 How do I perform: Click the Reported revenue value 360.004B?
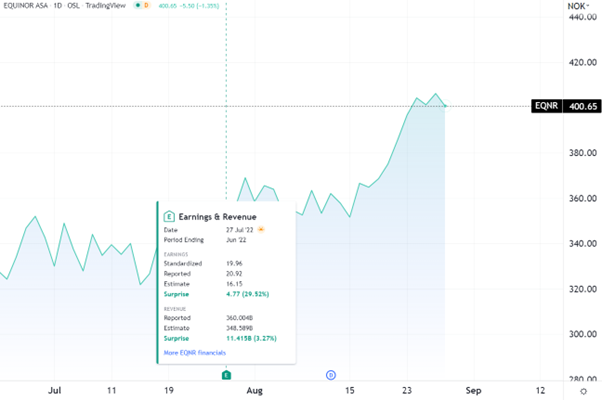pos(240,318)
